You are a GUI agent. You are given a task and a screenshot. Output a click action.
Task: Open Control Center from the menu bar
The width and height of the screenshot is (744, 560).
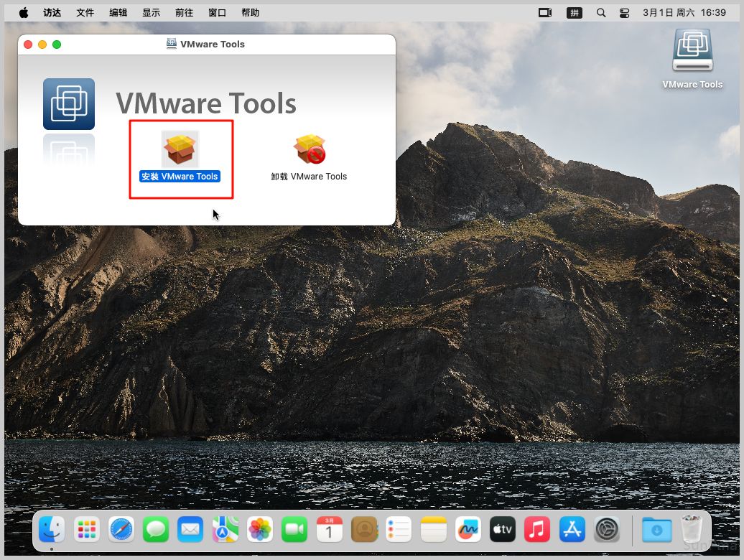click(623, 13)
